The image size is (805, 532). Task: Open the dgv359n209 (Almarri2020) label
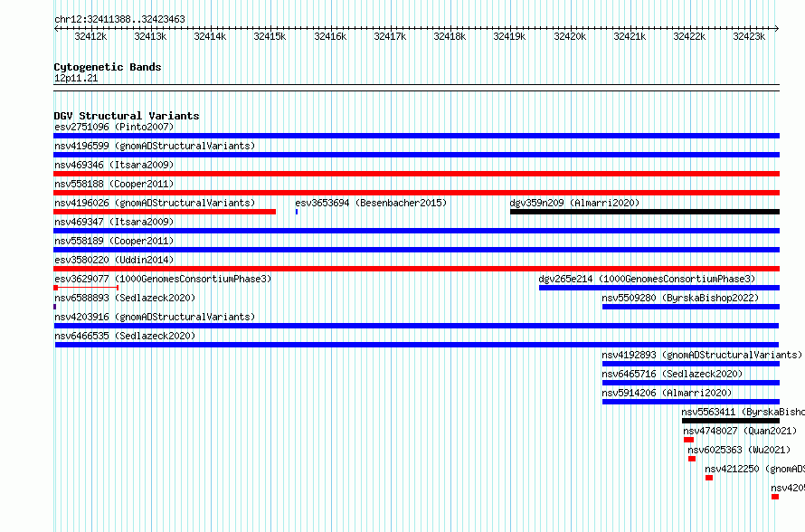point(574,203)
